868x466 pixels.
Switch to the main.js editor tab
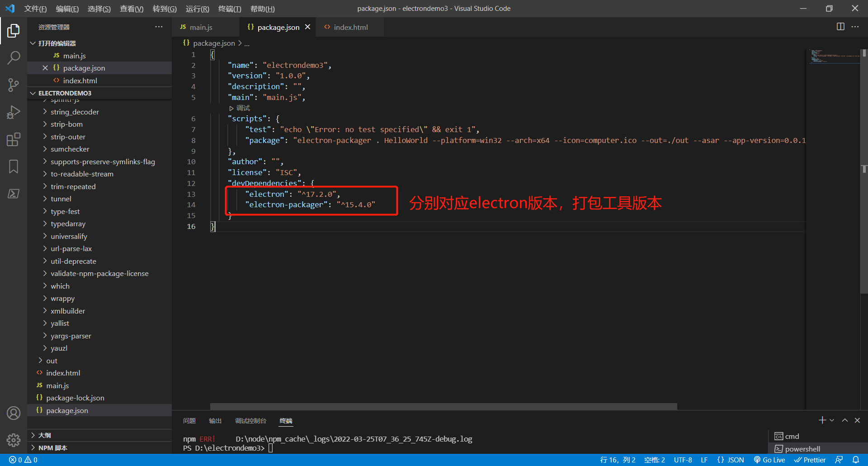[x=206, y=27]
